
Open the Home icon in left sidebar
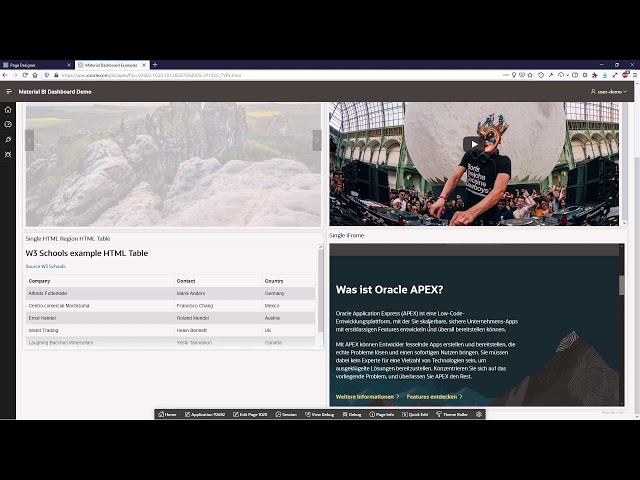[x=8, y=110]
